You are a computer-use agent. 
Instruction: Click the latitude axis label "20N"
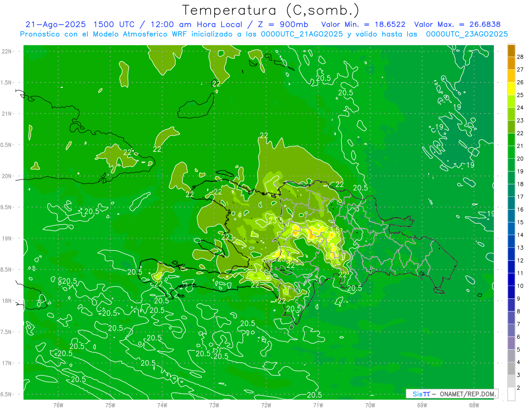tap(7, 176)
